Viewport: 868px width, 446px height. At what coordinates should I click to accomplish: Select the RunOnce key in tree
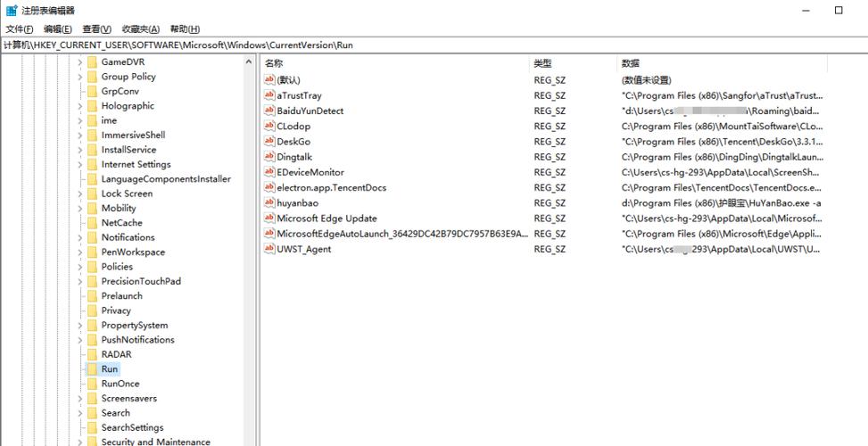click(120, 384)
